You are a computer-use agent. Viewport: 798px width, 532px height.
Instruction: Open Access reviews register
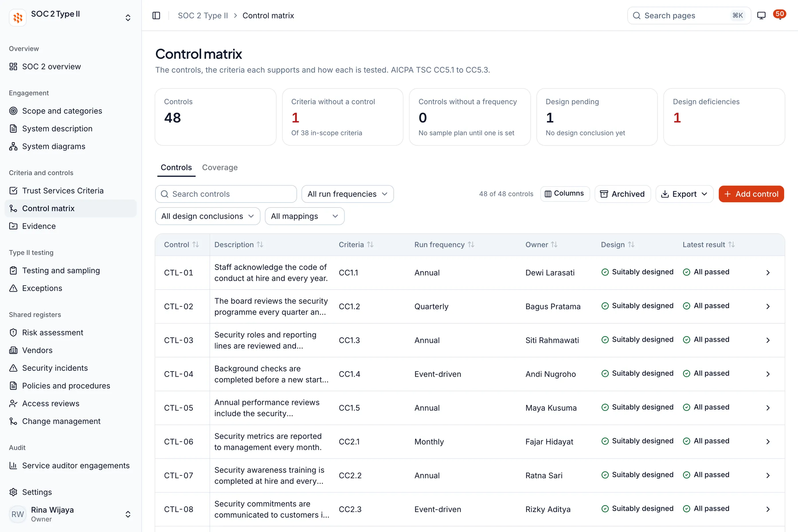[x=70, y=403]
